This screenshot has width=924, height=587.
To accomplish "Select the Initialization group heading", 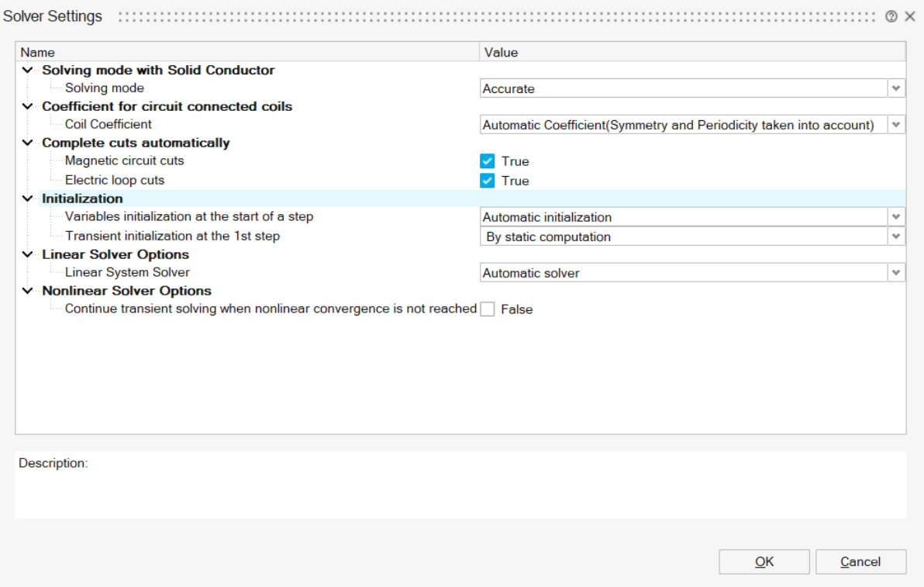I will coord(82,199).
